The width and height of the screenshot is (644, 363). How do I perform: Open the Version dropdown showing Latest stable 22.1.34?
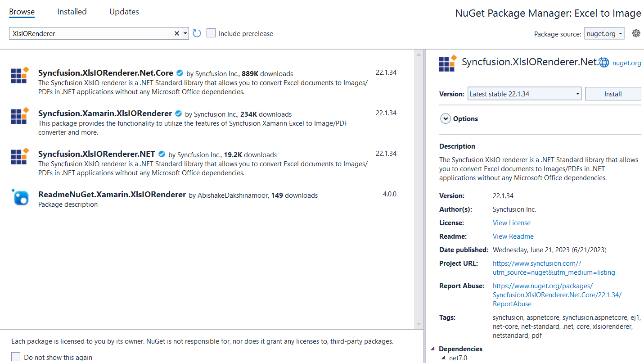pyautogui.click(x=524, y=94)
